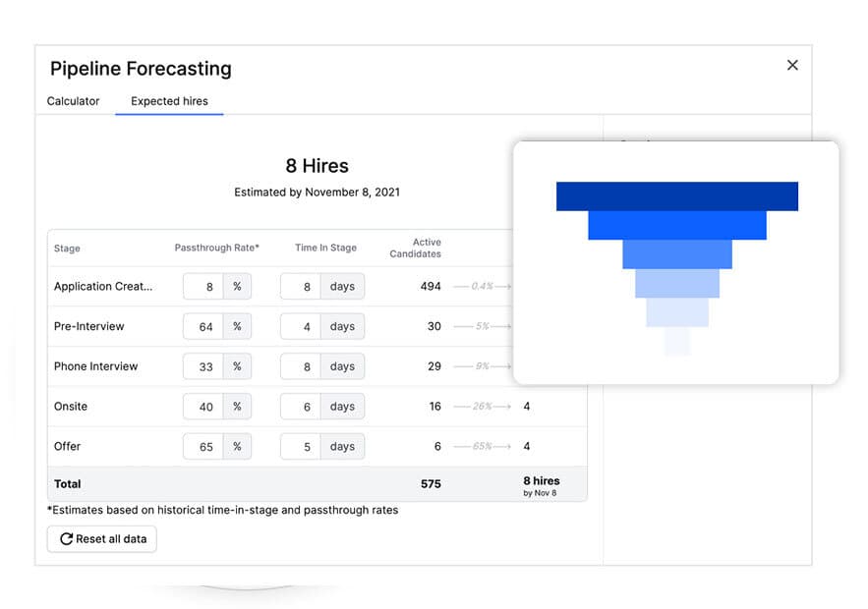
Task: Click the Onsite stage 26% arrow
Action: (x=482, y=407)
